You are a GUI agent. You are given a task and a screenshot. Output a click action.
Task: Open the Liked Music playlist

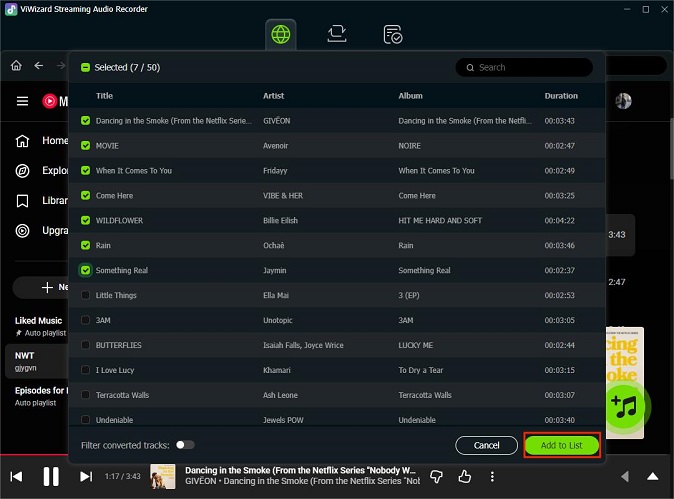pos(40,326)
